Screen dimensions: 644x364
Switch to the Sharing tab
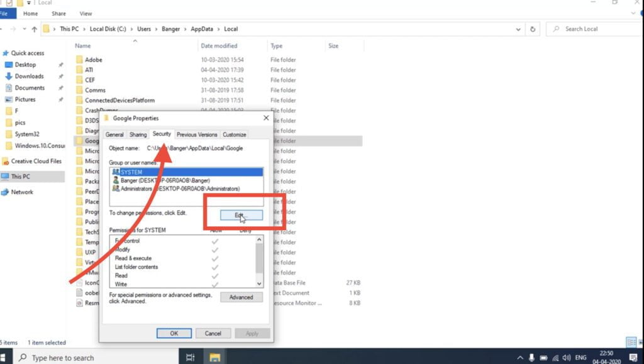tap(138, 134)
